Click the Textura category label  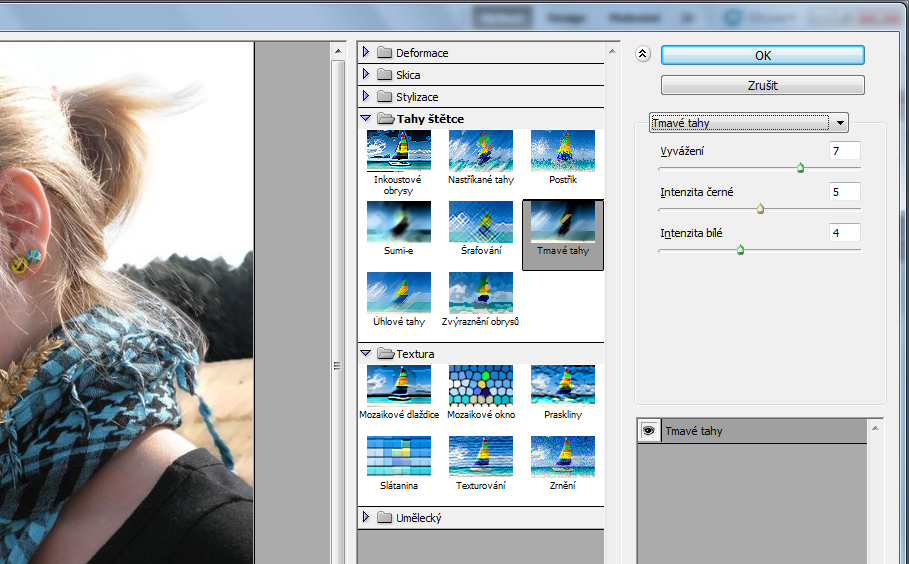[415, 354]
